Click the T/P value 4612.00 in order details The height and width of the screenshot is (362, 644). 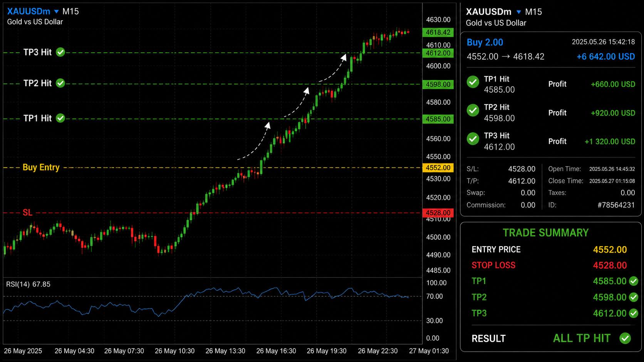(522, 181)
